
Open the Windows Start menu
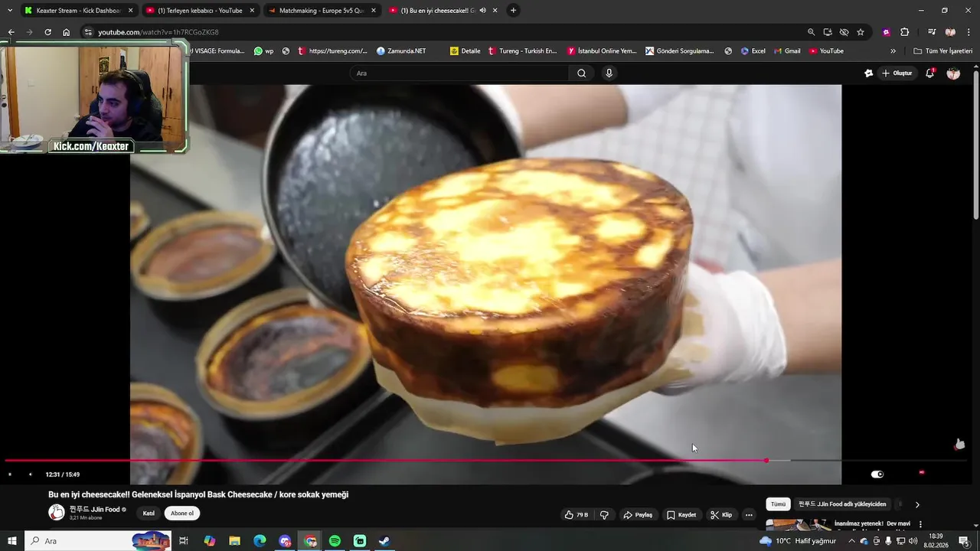(x=12, y=541)
